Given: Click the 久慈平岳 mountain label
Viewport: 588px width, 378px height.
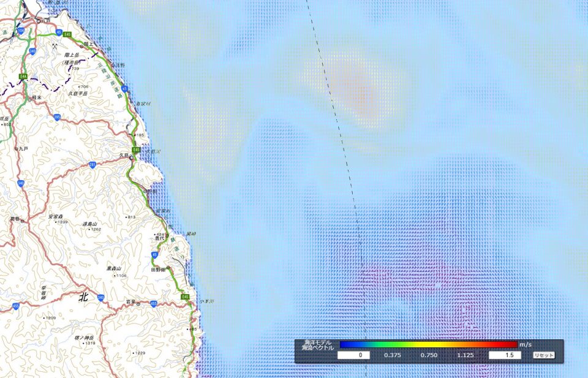Looking at the screenshot, I should click(78, 93).
